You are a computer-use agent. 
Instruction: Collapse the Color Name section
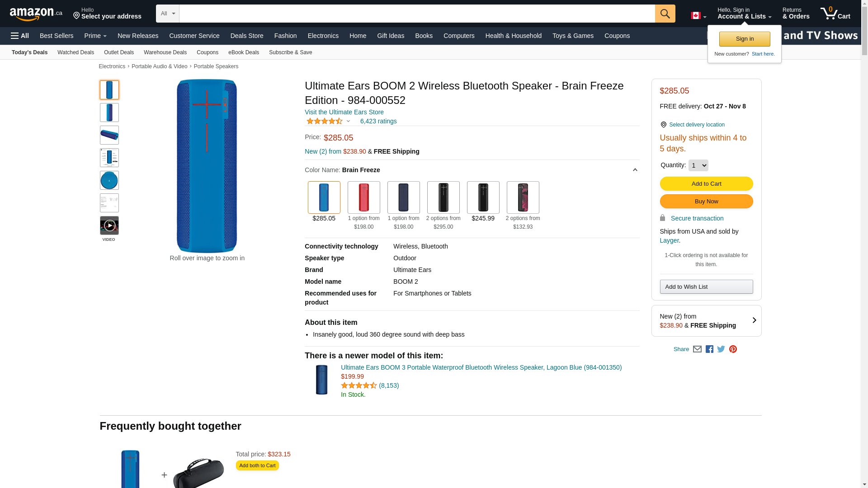[635, 170]
